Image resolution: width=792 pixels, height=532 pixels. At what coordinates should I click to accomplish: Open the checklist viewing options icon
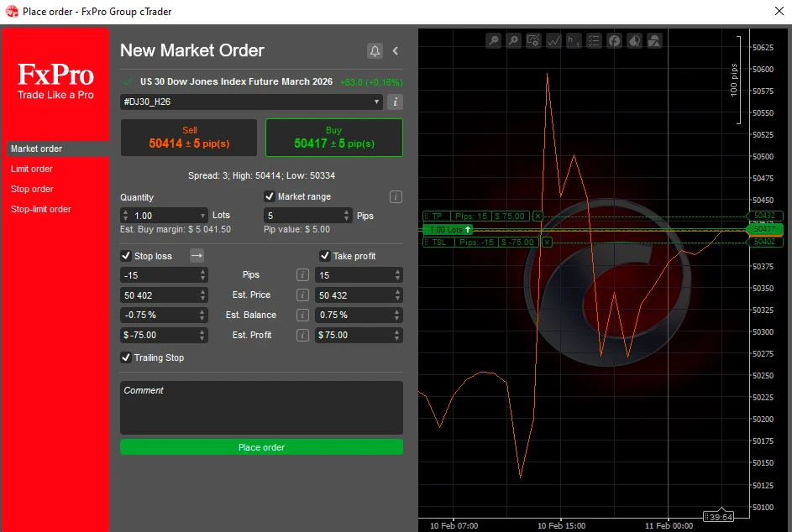tap(594, 40)
